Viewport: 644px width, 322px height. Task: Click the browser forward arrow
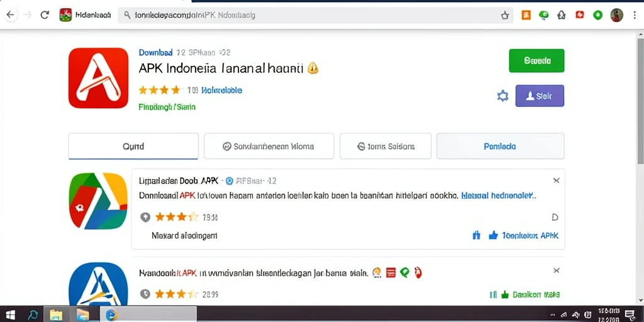[x=28, y=15]
